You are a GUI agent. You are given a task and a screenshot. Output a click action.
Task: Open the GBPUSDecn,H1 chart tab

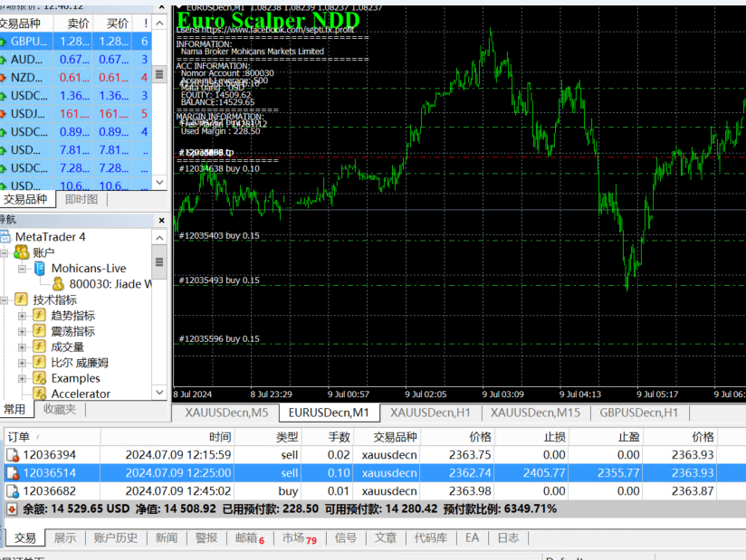click(x=638, y=413)
